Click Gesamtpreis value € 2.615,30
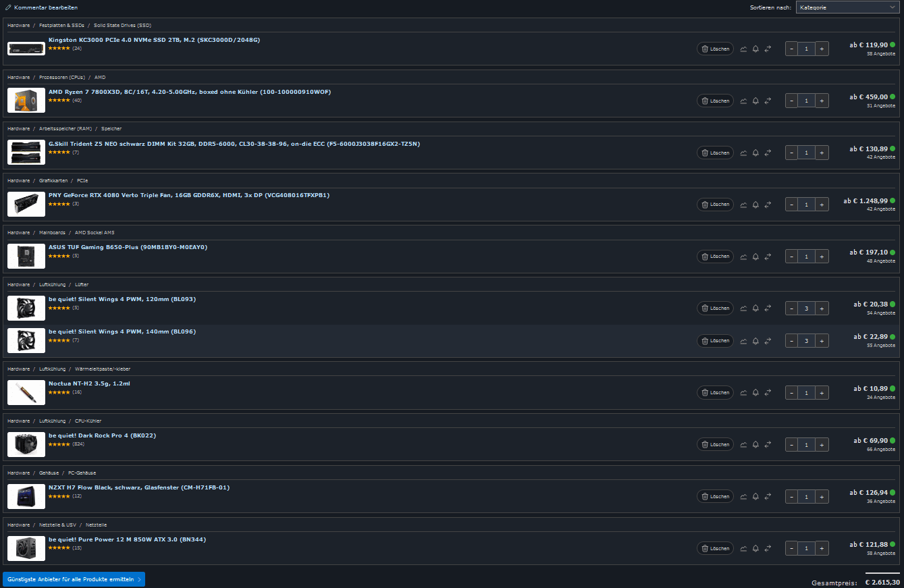Screen dimensions: 904x588 click(x=882, y=582)
